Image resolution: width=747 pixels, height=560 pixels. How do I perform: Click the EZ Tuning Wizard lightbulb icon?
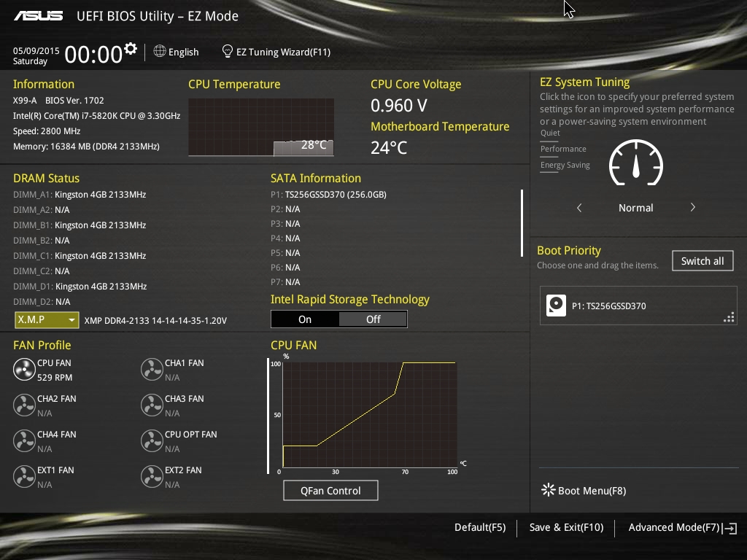coord(228,51)
